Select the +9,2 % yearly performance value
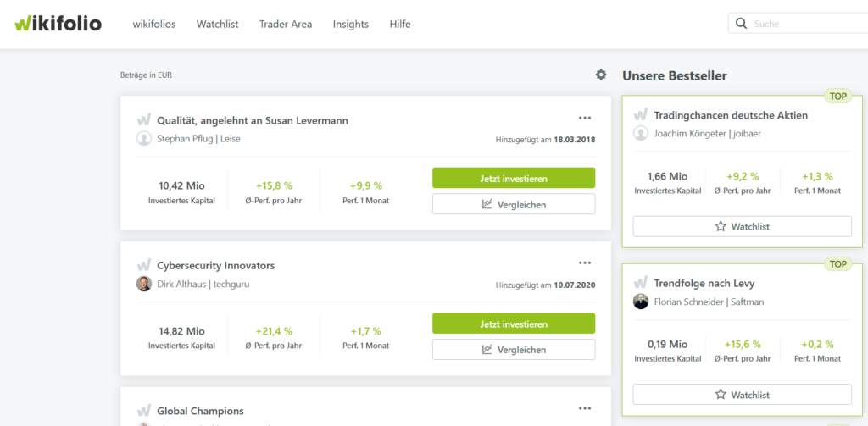Viewport: 868px width, 426px height. click(x=743, y=176)
